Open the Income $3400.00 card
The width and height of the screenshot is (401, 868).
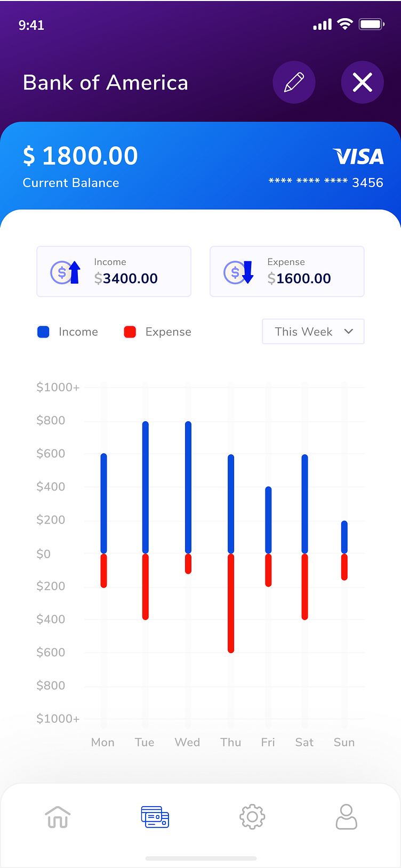click(x=114, y=271)
